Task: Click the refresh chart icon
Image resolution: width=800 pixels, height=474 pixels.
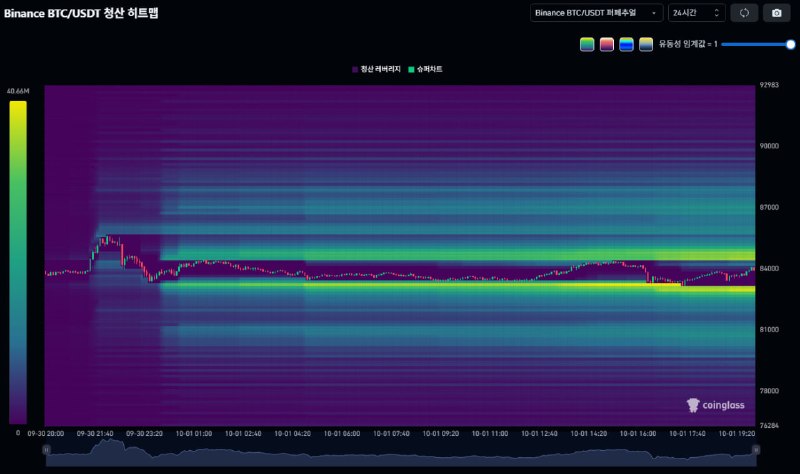Action: (x=744, y=13)
